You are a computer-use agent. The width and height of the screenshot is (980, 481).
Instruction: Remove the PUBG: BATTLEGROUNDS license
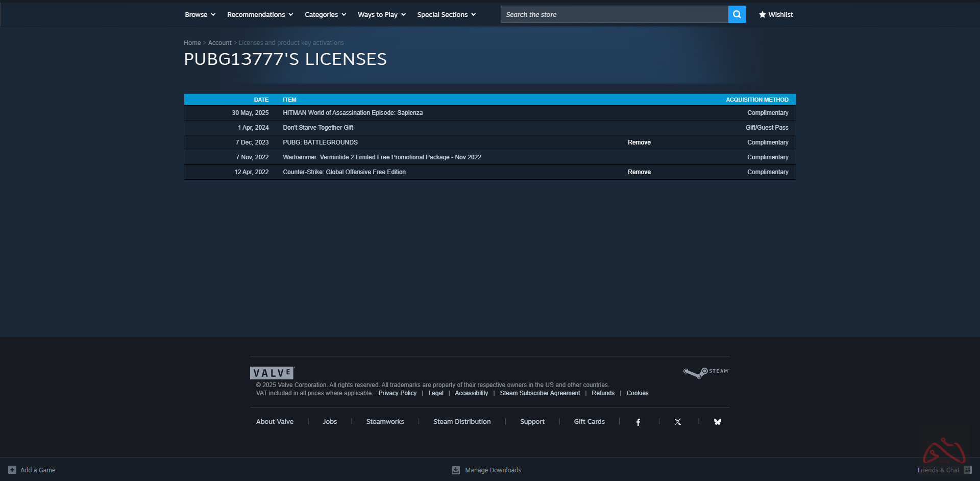(639, 142)
